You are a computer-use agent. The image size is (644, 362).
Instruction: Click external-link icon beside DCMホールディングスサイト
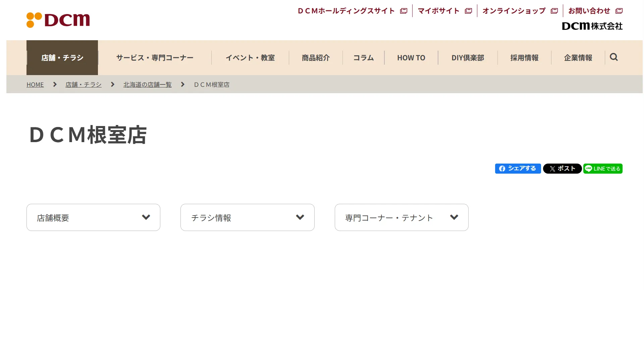coord(404,11)
